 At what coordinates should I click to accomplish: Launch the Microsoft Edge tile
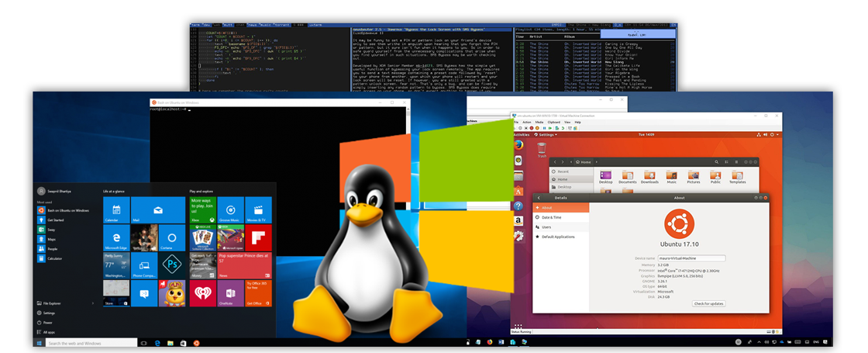pyautogui.click(x=116, y=237)
